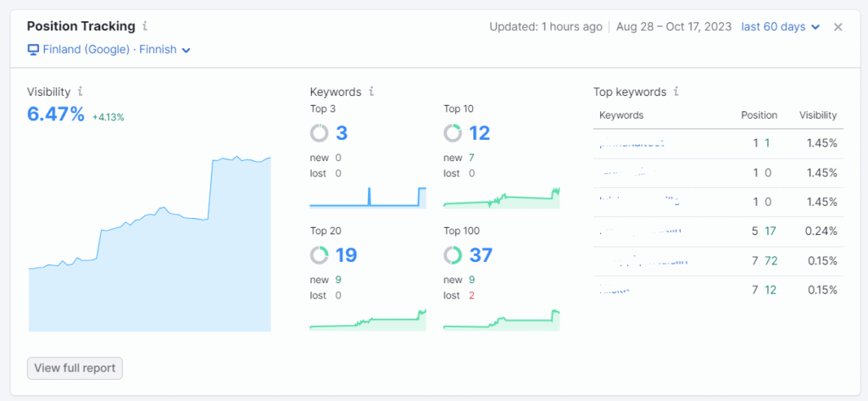This screenshot has height=401, width=868.
Task: Click the Top 20 donut chart icon
Action: click(x=320, y=255)
